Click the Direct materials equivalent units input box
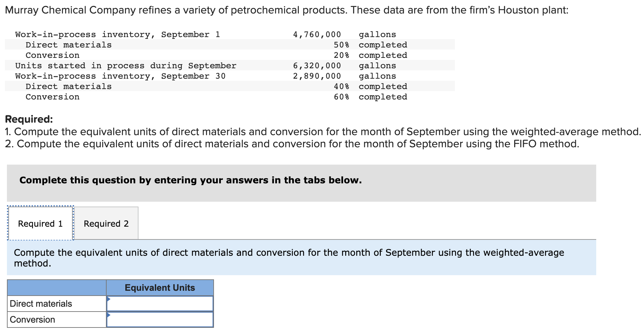Viewport: 644px width, 332px height. [160, 304]
